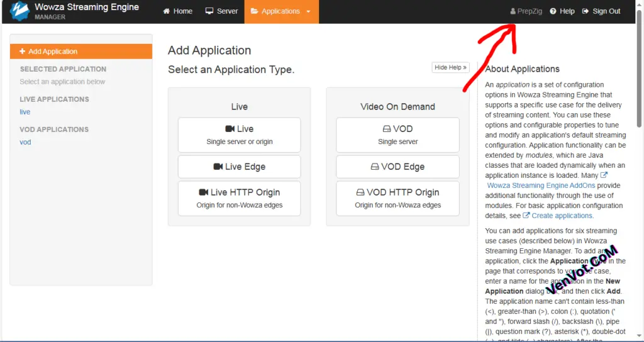Screen dimensions: 644x342
Task: Click the Sign Out link
Action: [601, 11]
